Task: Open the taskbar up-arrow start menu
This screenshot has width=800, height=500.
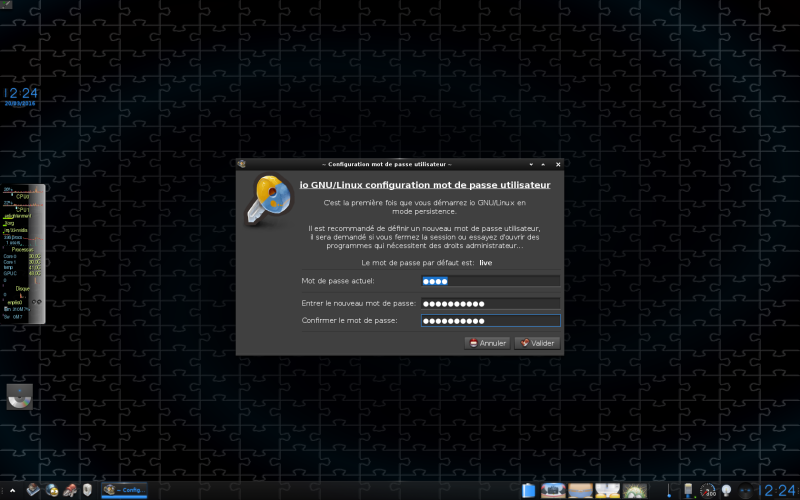Action: [12, 491]
